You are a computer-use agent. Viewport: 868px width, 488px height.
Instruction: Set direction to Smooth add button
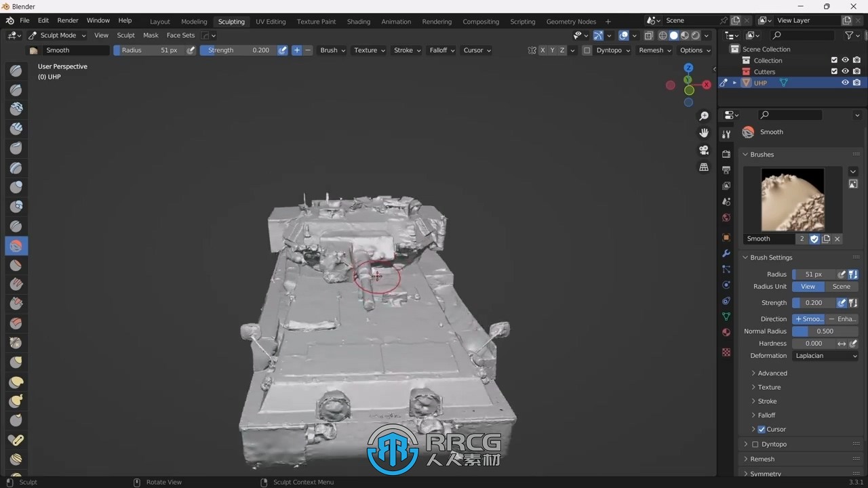coord(809,319)
